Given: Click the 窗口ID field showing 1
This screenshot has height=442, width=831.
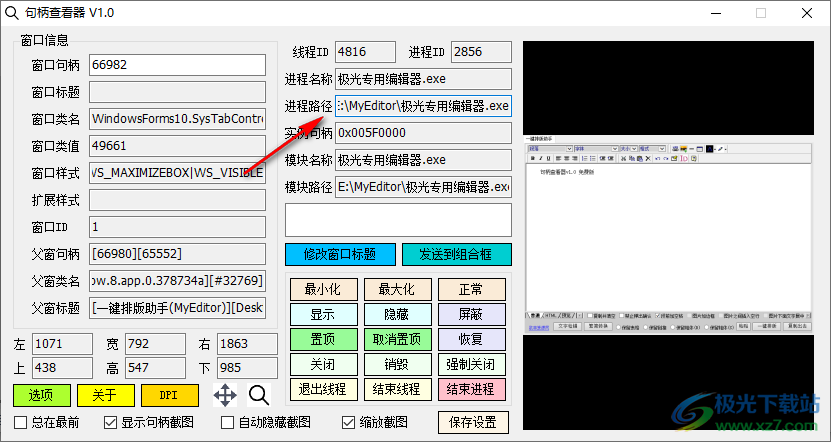Looking at the screenshot, I should point(178,227).
